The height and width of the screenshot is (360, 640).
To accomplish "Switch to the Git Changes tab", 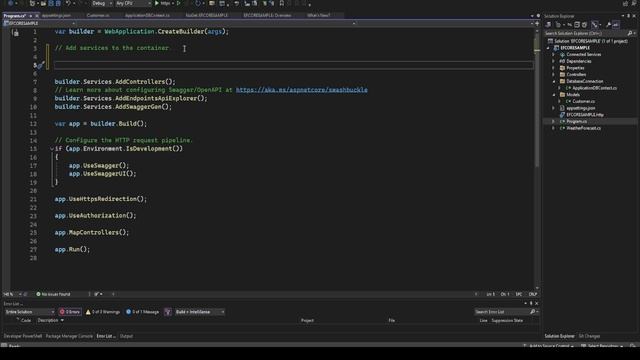I will click(x=589, y=336).
